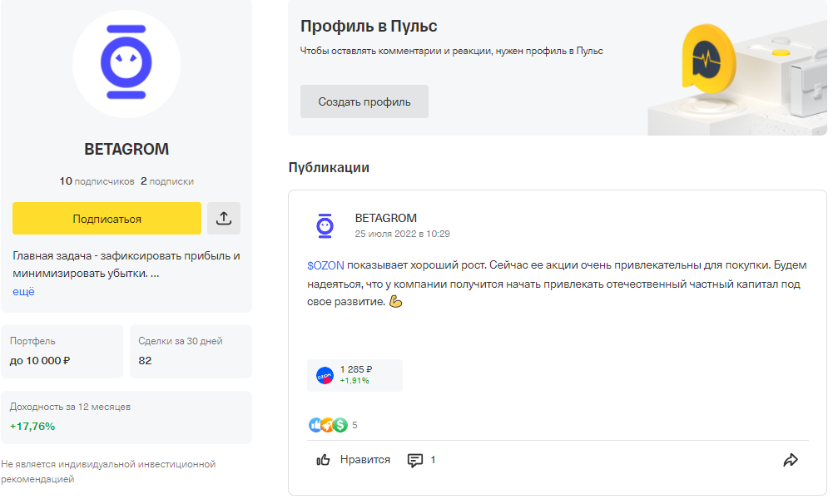833x504 pixels.
Task: Click the Pulse chat bubble illustration icon
Action: (707, 59)
